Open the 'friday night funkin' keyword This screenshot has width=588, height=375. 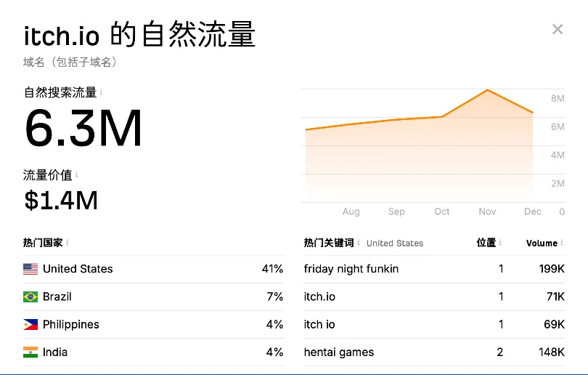[x=351, y=269]
